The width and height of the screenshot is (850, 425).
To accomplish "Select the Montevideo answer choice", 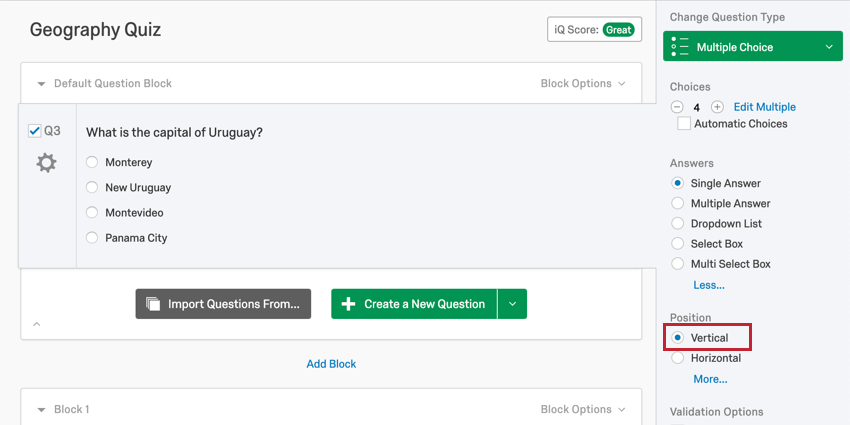I will (92, 212).
